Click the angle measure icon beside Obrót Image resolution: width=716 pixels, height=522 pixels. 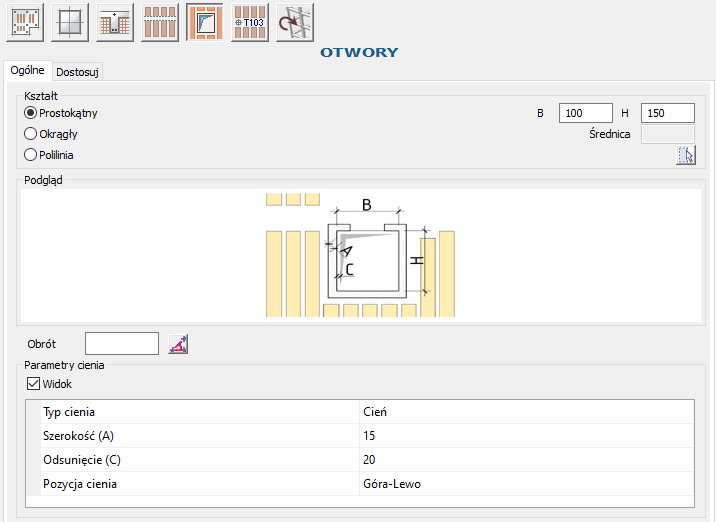[x=179, y=344]
